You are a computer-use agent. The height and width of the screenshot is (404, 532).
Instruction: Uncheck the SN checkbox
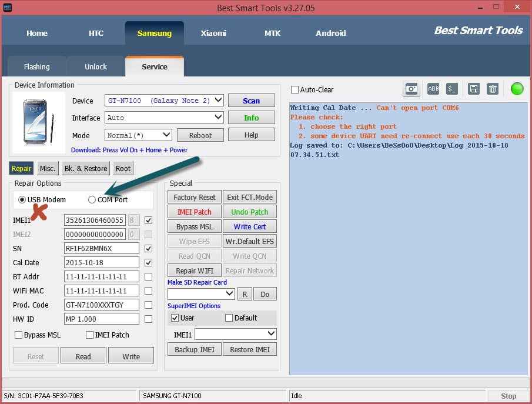tap(148, 249)
